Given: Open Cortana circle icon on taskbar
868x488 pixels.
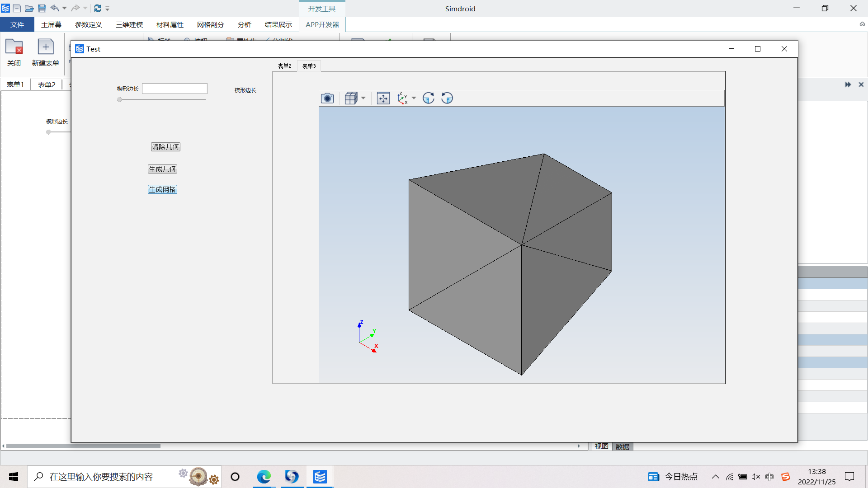Looking at the screenshot, I should [235, 477].
